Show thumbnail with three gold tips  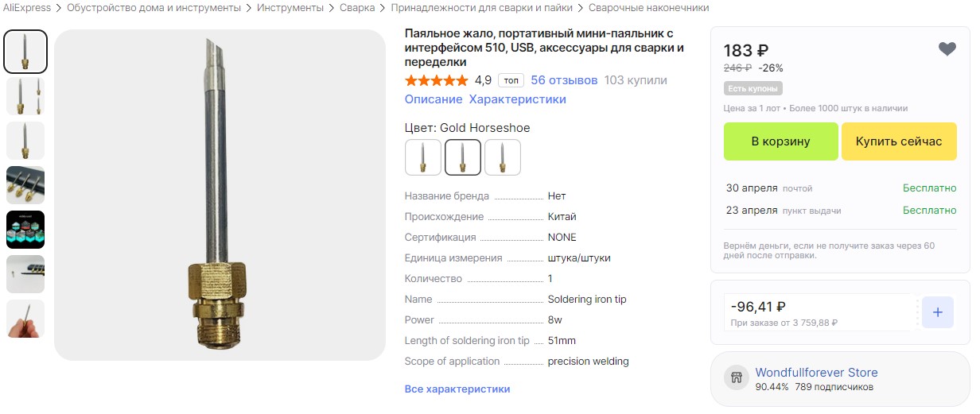25,185
